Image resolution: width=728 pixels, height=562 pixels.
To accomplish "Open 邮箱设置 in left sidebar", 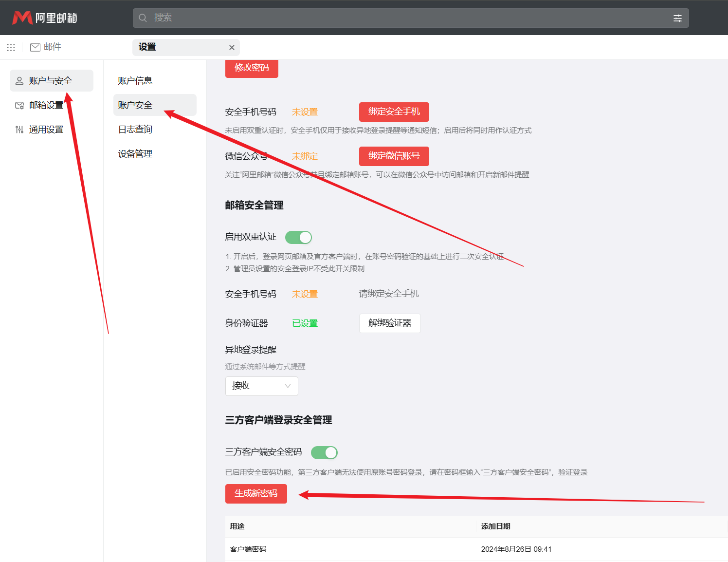I will coord(46,105).
